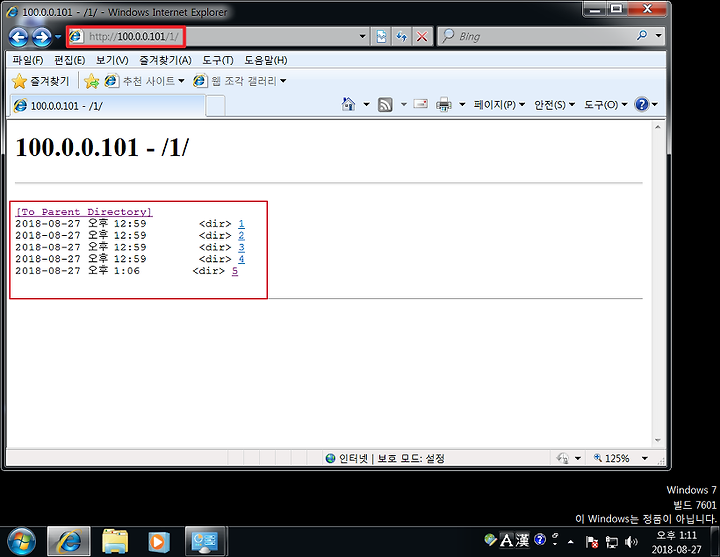Click the RSS feeds icon

pyautogui.click(x=385, y=105)
